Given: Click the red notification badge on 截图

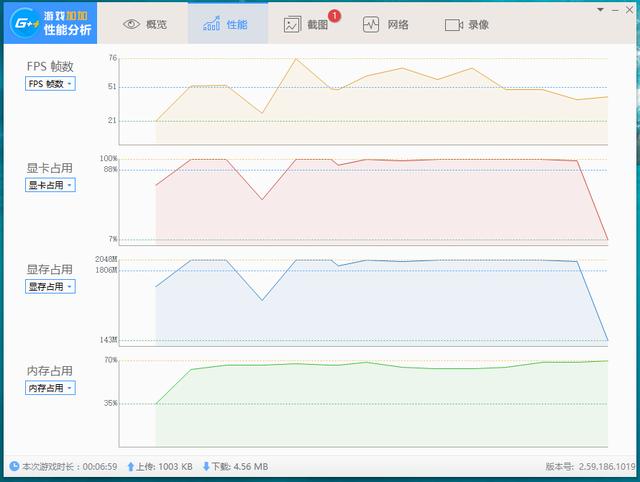Looking at the screenshot, I should pyautogui.click(x=334, y=16).
